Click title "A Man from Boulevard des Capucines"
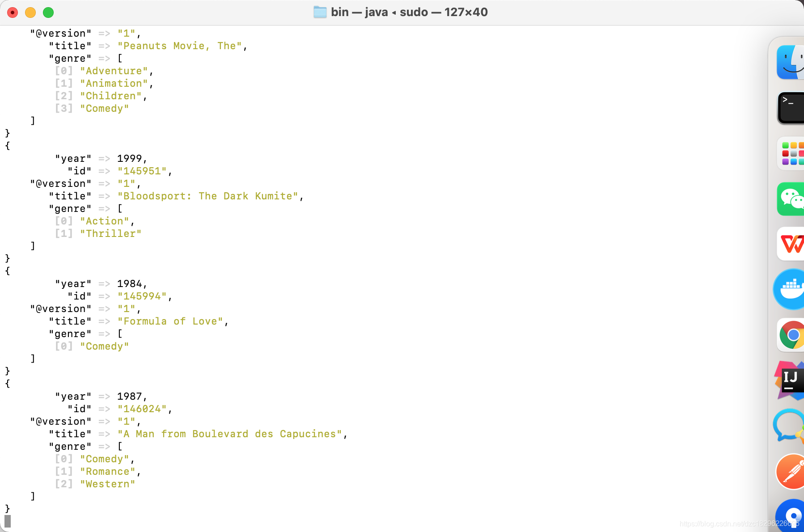 tap(230, 434)
